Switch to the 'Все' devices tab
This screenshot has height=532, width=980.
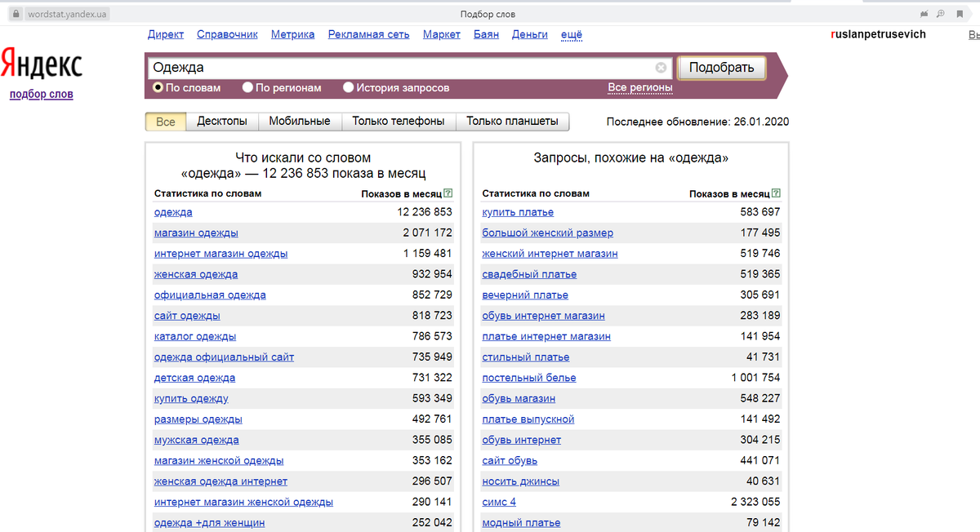(166, 122)
